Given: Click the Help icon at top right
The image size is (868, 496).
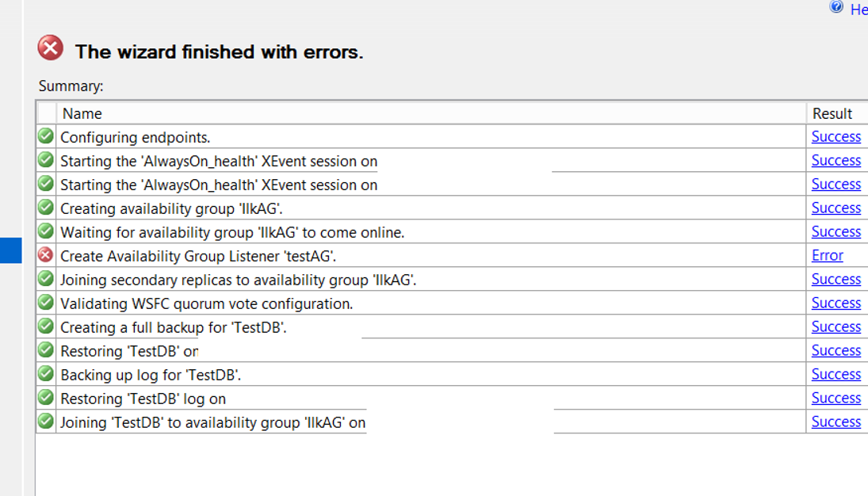Looking at the screenshot, I should [835, 6].
